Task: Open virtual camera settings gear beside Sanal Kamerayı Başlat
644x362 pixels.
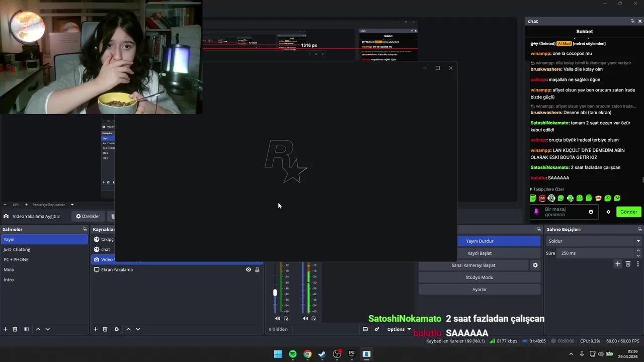Action: click(x=535, y=265)
